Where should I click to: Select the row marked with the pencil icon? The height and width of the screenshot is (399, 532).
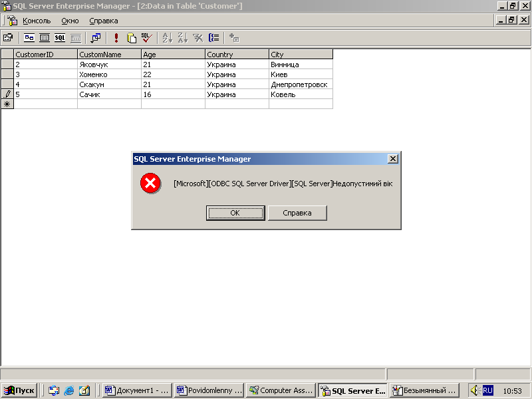(7, 94)
